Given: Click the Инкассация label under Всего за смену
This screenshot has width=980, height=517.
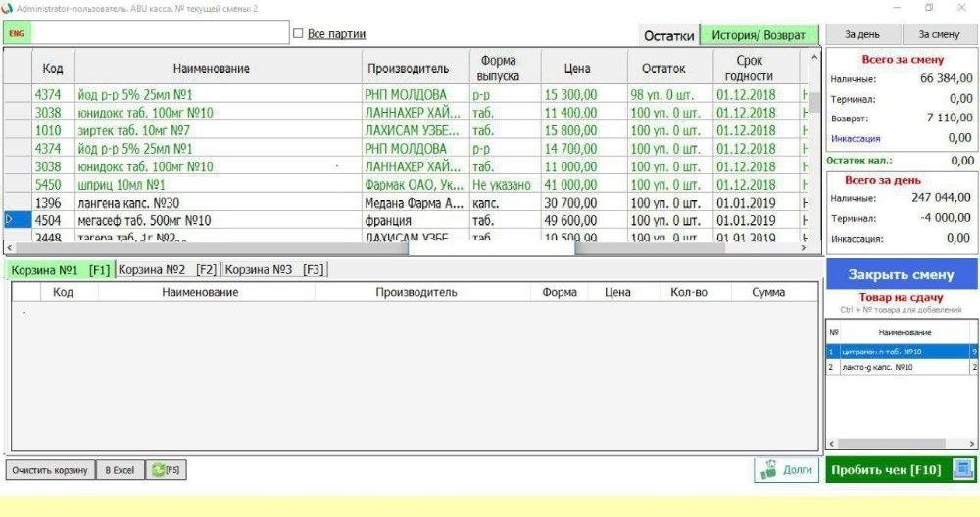Looking at the screenshot, I should pos(855,139).
